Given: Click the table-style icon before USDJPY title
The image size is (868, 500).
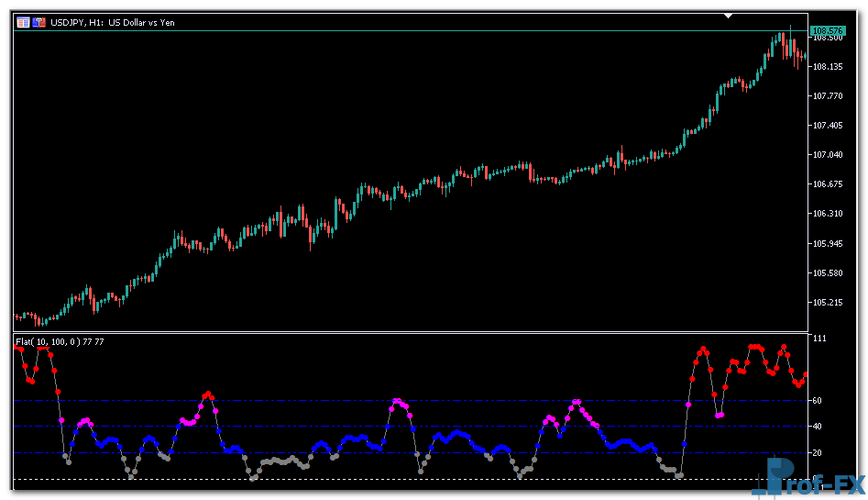Looking at the screenshot, I should [23, 22].
